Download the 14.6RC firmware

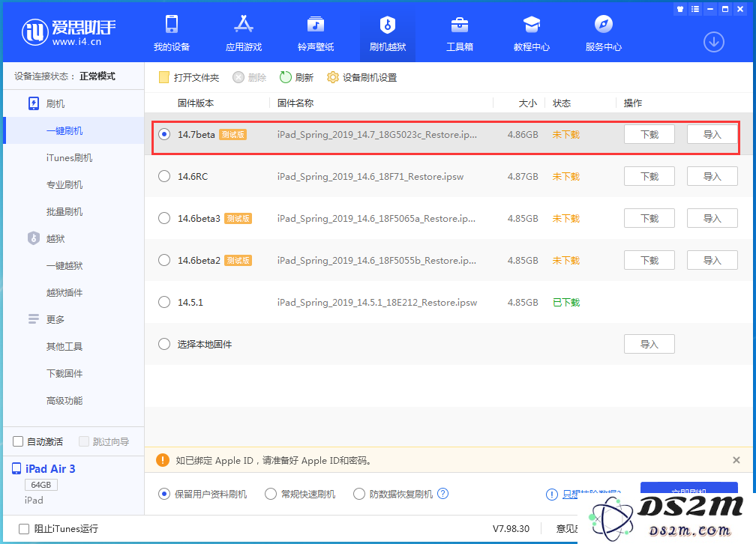click(649, 176)
